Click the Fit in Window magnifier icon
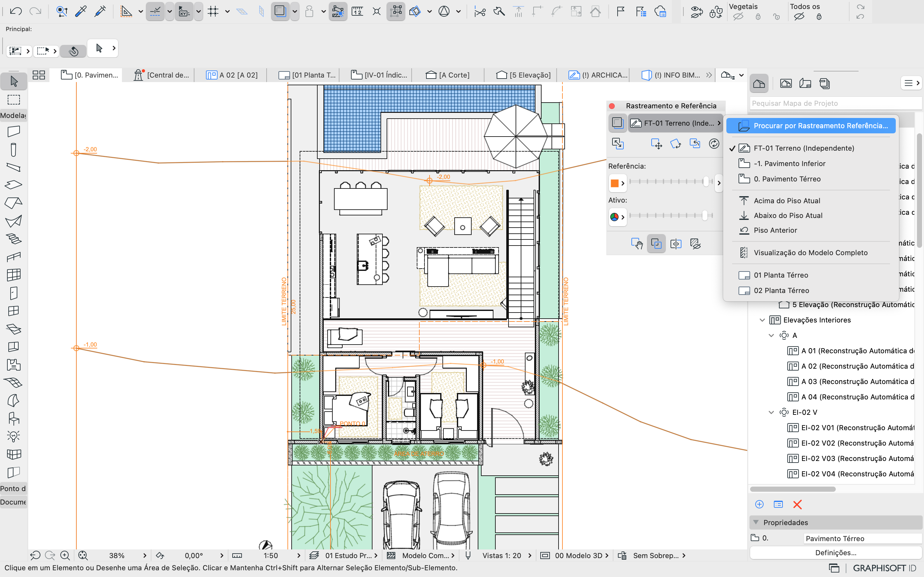This screenshot has height=577, width=924. click(83, 555)
